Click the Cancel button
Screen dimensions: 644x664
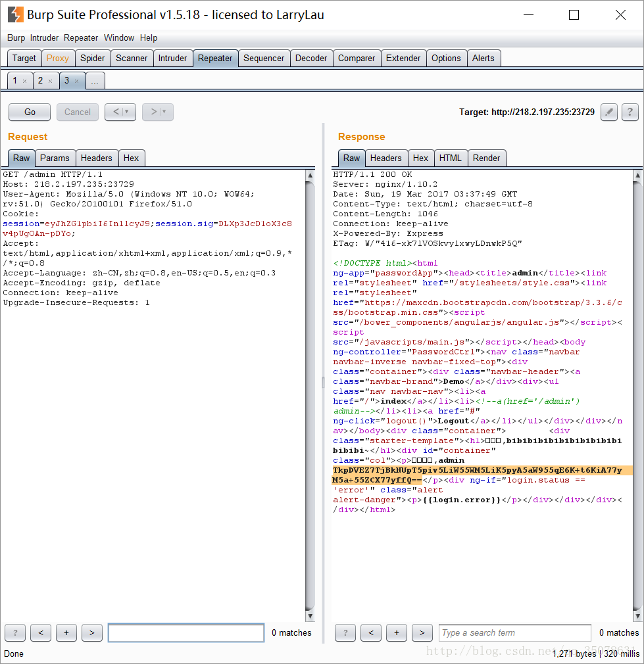tap(78, 112)
